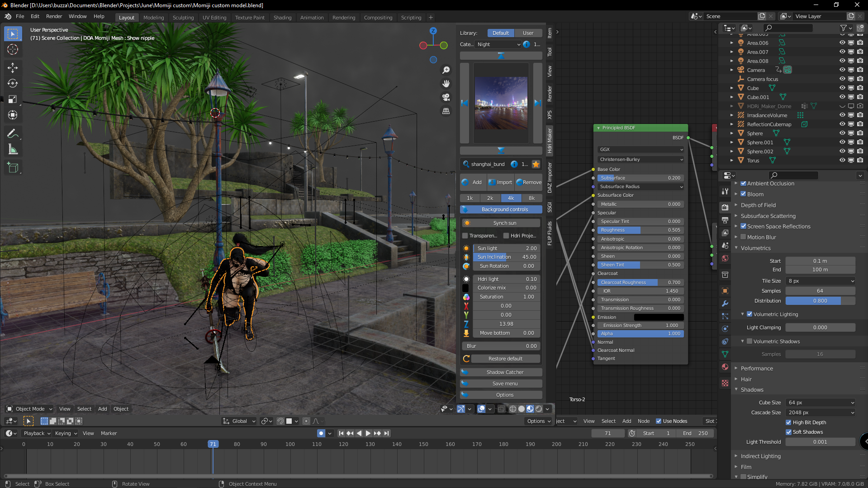Open the Material properties tab icon
The height and width of the screenshot is (488, 868).
click(x=725, y=367)
